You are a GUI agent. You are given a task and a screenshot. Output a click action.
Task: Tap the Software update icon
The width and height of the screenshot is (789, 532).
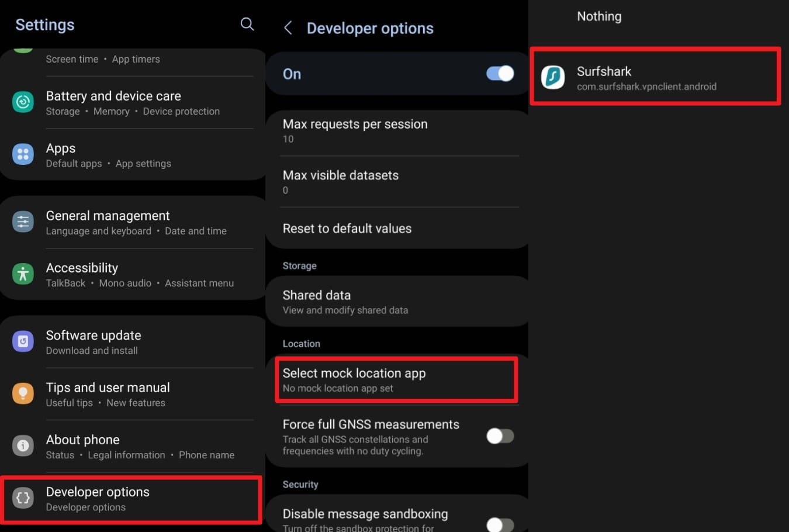[x=23, y=341]
